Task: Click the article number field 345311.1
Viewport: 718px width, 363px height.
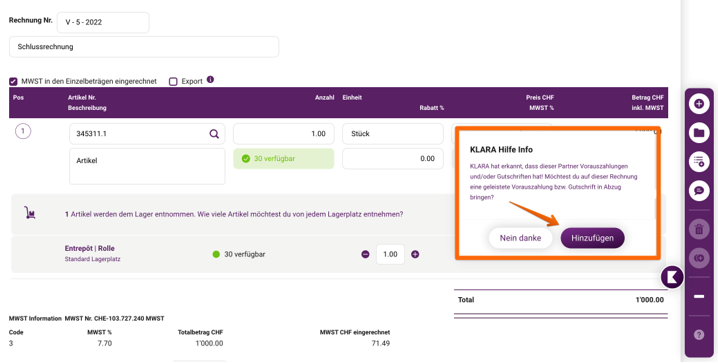Action: [x=147, y=134]
